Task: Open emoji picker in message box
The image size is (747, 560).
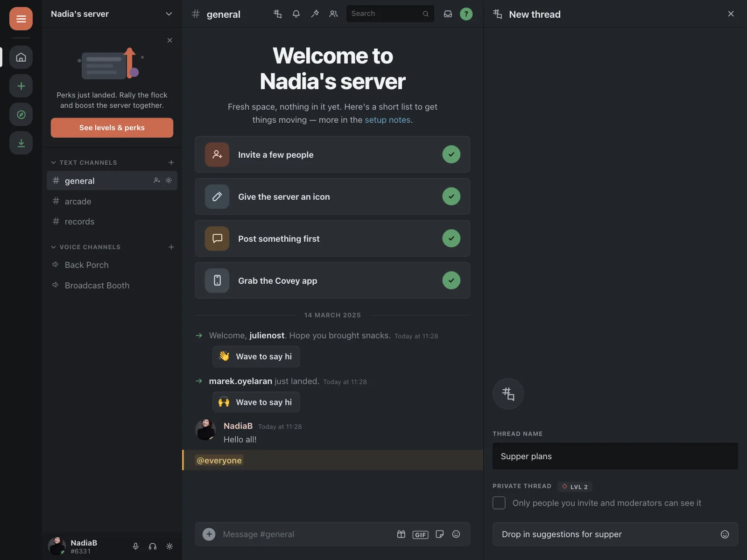Action: [456, 534]
